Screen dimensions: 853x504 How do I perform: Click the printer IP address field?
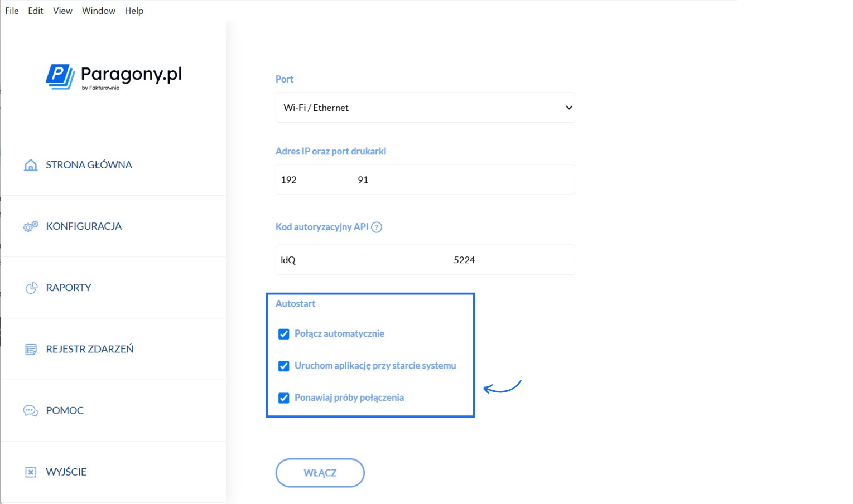426,180
